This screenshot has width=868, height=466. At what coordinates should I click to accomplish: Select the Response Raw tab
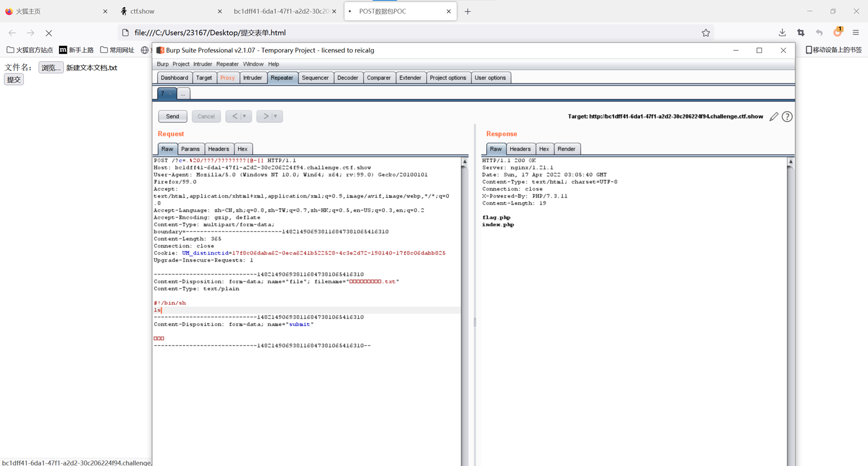click(496, 149)
